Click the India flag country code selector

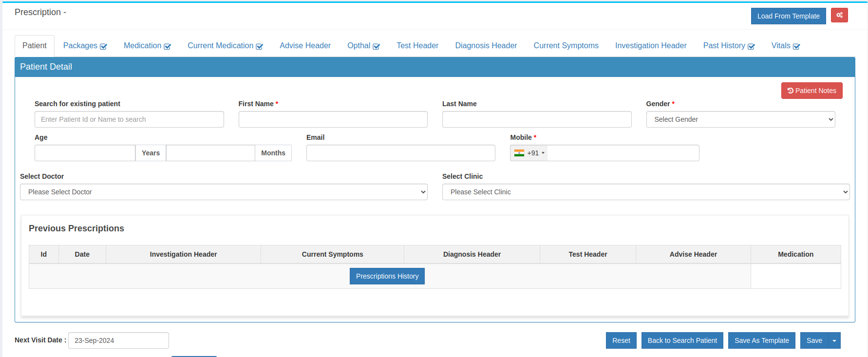pos(529,153)
